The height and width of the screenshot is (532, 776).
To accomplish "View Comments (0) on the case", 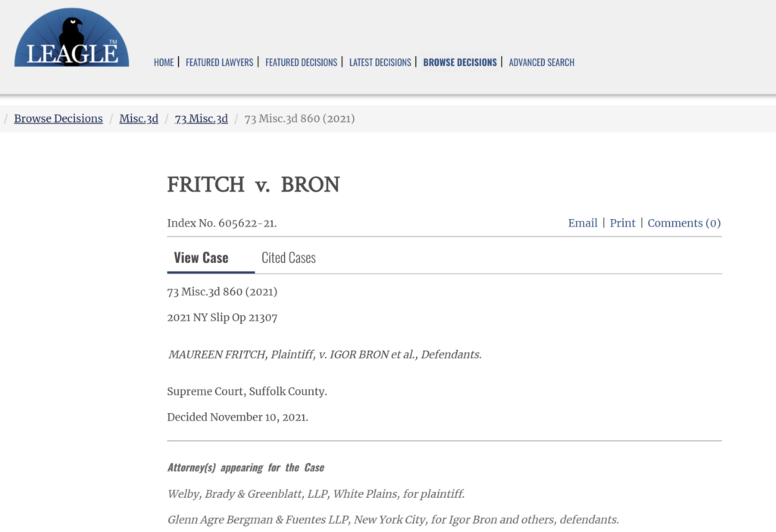I will pyautogui.click(x=684, y=224).
